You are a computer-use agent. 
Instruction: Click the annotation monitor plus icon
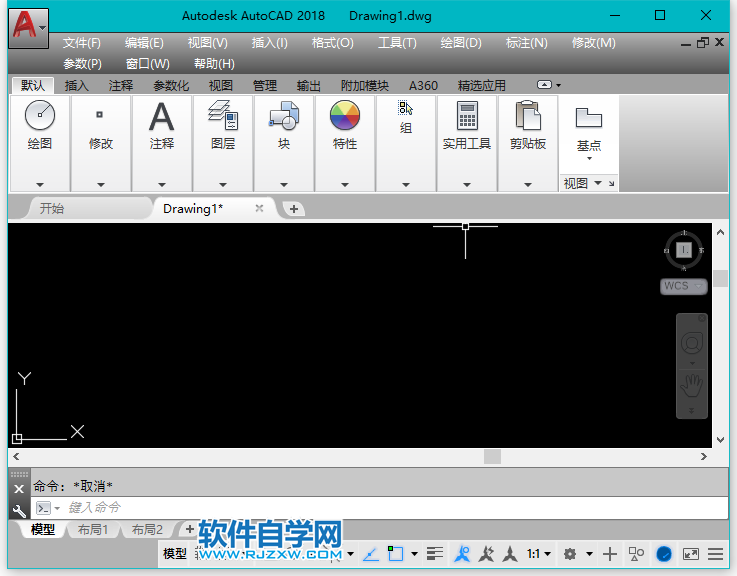pyautogui.click(x=610, y=554)
